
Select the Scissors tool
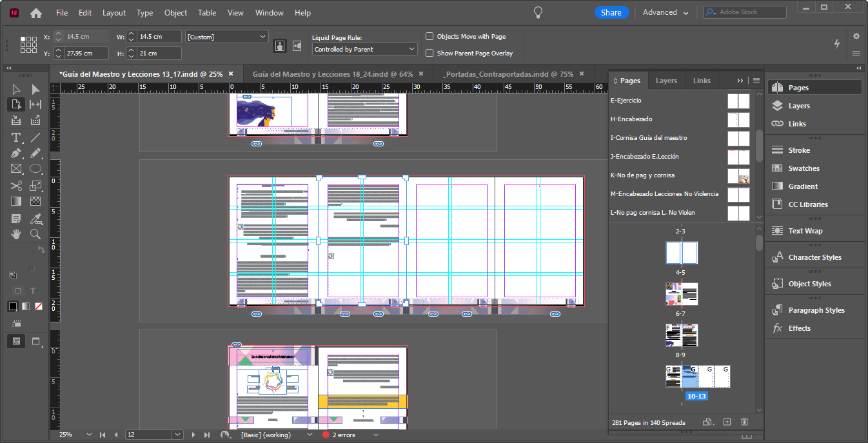pyautogui.click(x=15, y=185)
